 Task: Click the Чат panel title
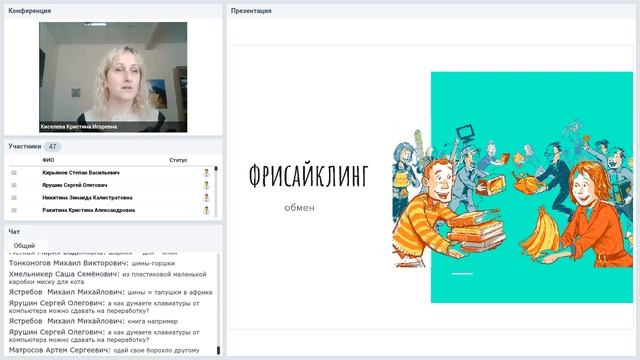(x=14, y=231)
